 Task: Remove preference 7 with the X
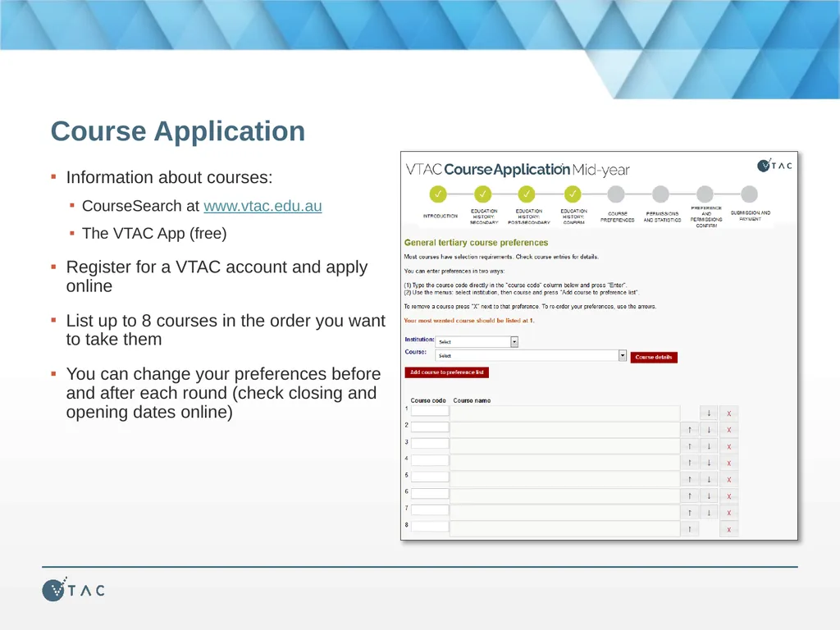point(728,513)
